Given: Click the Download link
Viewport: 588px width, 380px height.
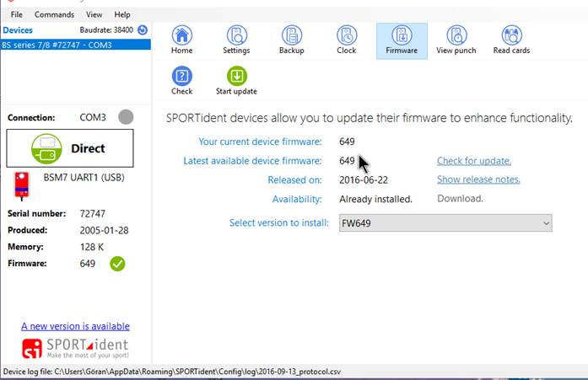Looking at the screenshot, I should tap(460, 198).
